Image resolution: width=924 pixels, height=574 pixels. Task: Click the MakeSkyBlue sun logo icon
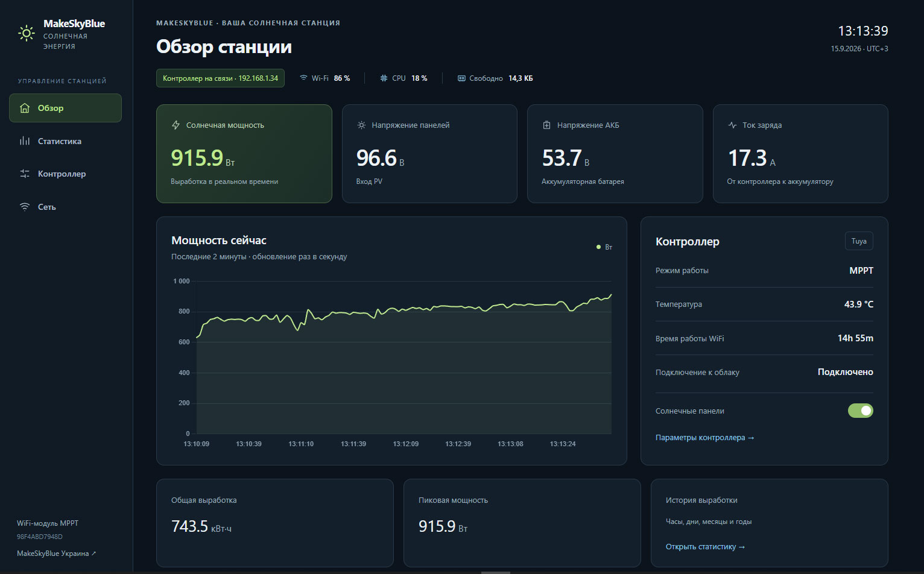[27, 33]
